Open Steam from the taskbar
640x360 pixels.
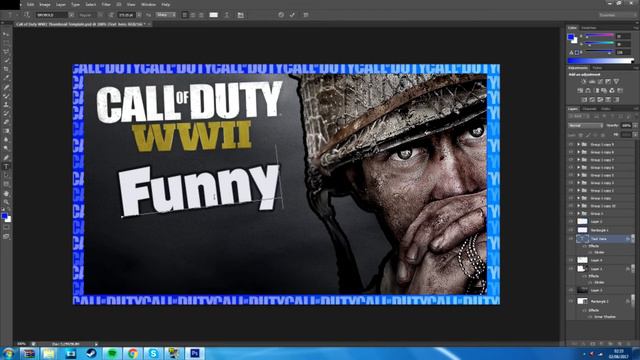[x=91, y=353]
